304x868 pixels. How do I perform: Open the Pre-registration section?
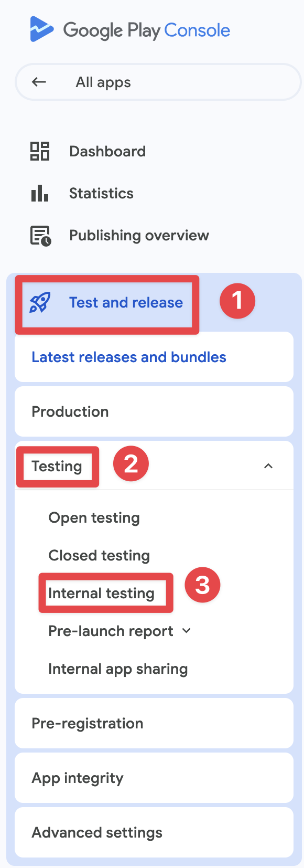pyautogui.click(x=88, y=723)
